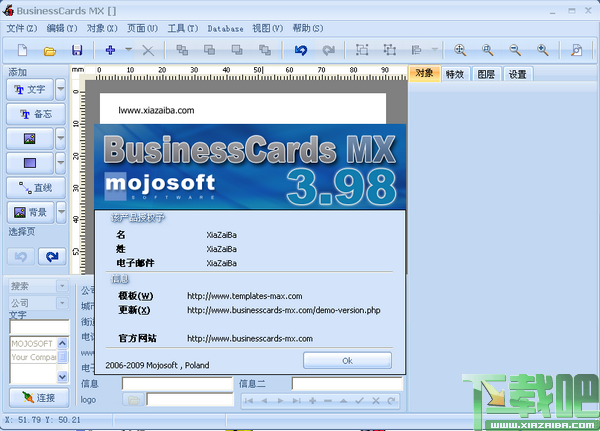Click the 背景 background button
The image size is (600, 431).
[31, 212]
